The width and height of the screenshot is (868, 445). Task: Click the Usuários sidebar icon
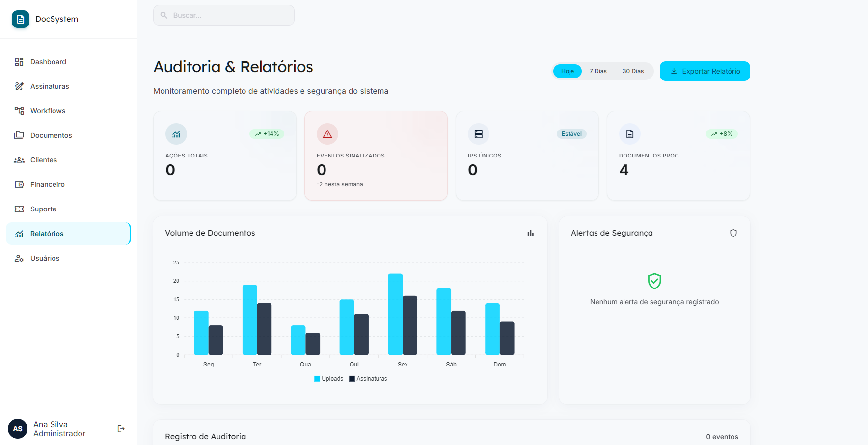click(x=19, y=258)
